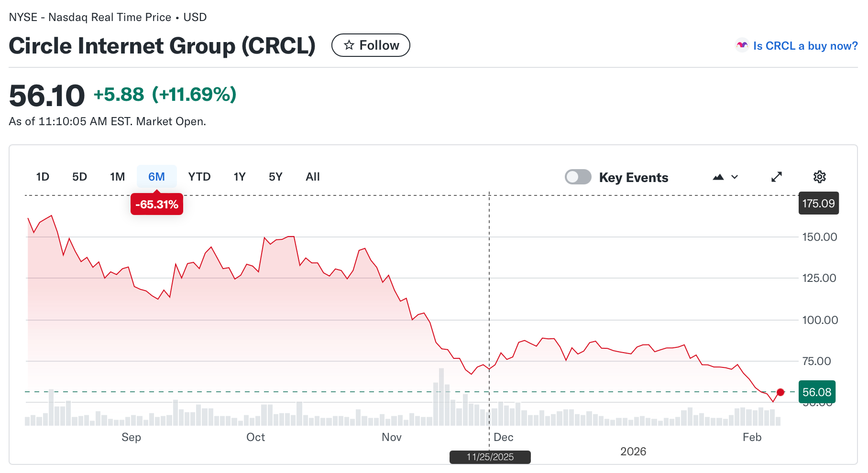Image resolution: width=868 pixels, height=473 pixels.
Task: Click the red current price dot on the chart
Action: pyautogui.click(x=780, y=392)
